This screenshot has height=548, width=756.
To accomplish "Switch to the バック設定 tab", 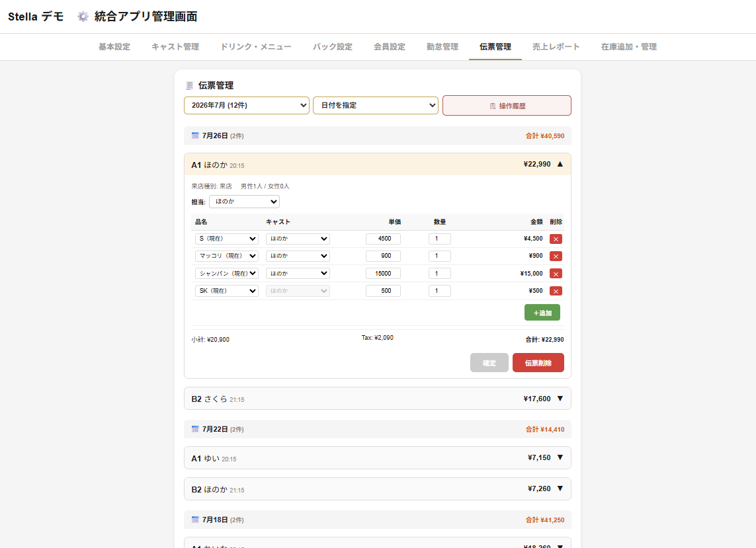I will pyautogui.click(x=333, y=47).
